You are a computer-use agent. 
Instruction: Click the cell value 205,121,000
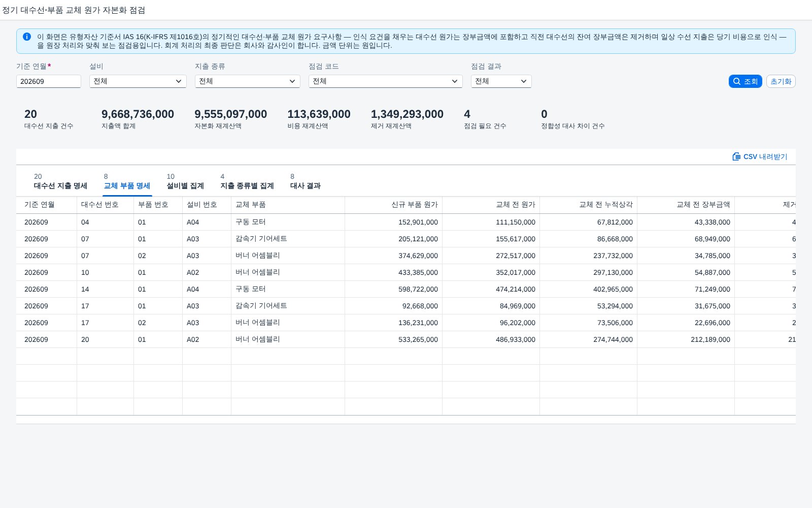tap(418, 239)
